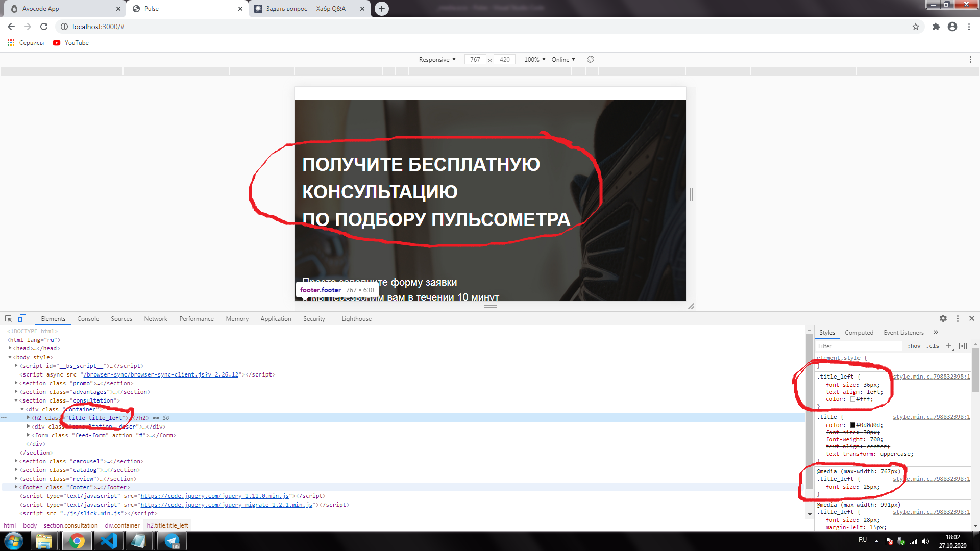Open the Event Listeners tab

(903, 333)
